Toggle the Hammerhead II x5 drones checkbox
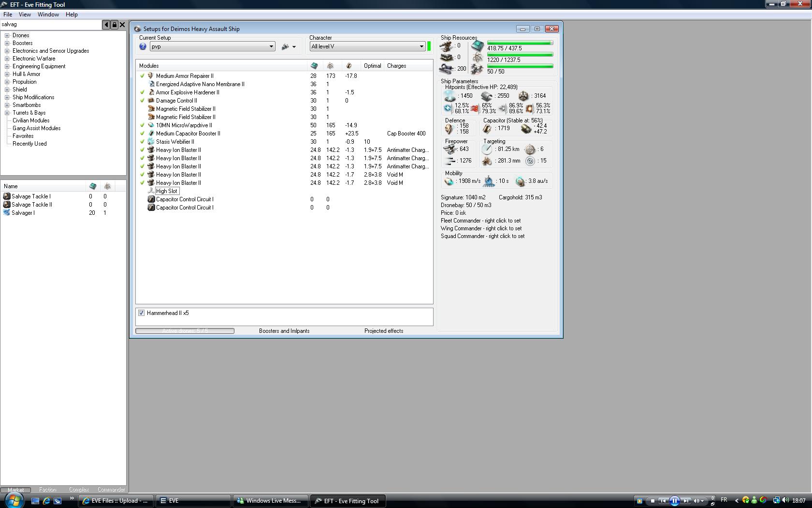The height and width of the screenshot is (508, 812). [x=142, y=313]
